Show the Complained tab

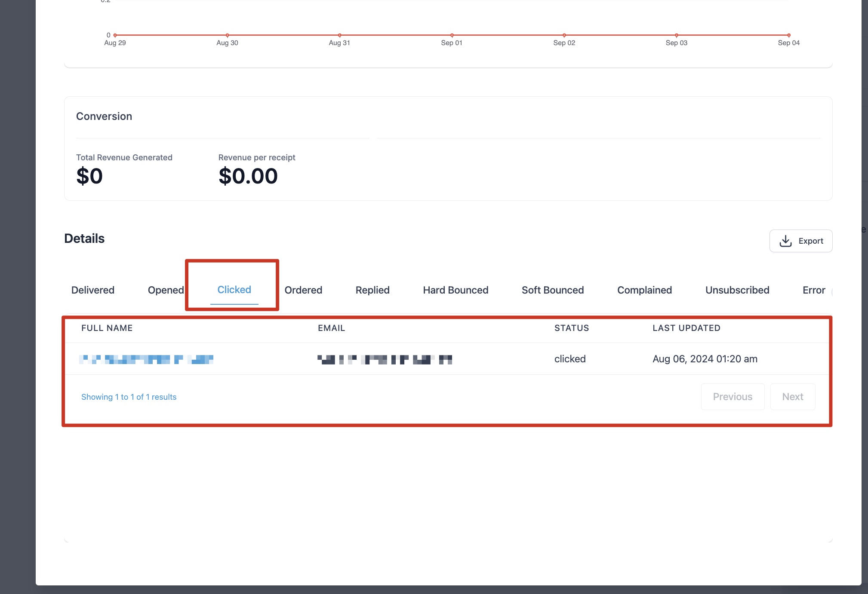point(644,290)
